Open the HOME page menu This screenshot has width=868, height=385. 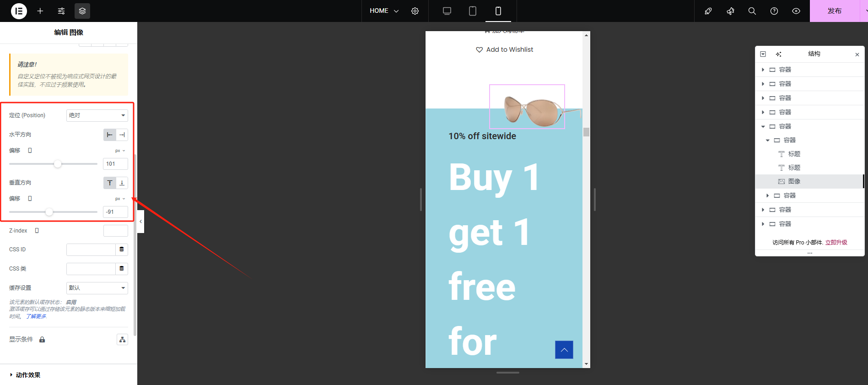(384, 11)
